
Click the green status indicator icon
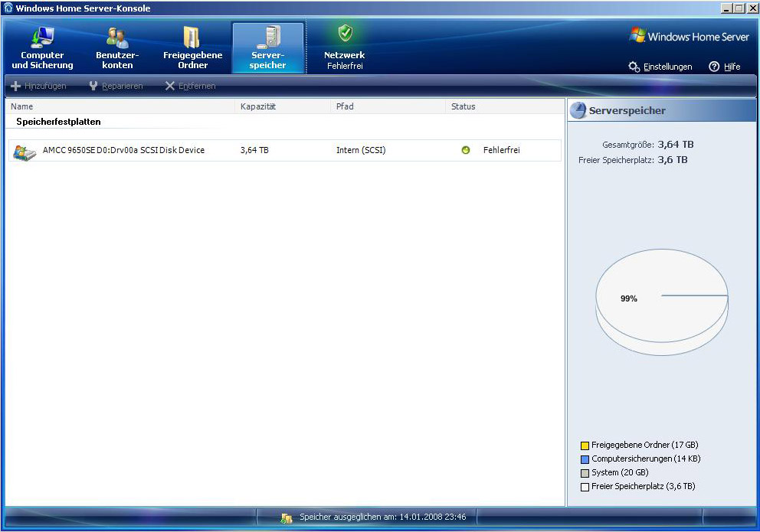466,151
